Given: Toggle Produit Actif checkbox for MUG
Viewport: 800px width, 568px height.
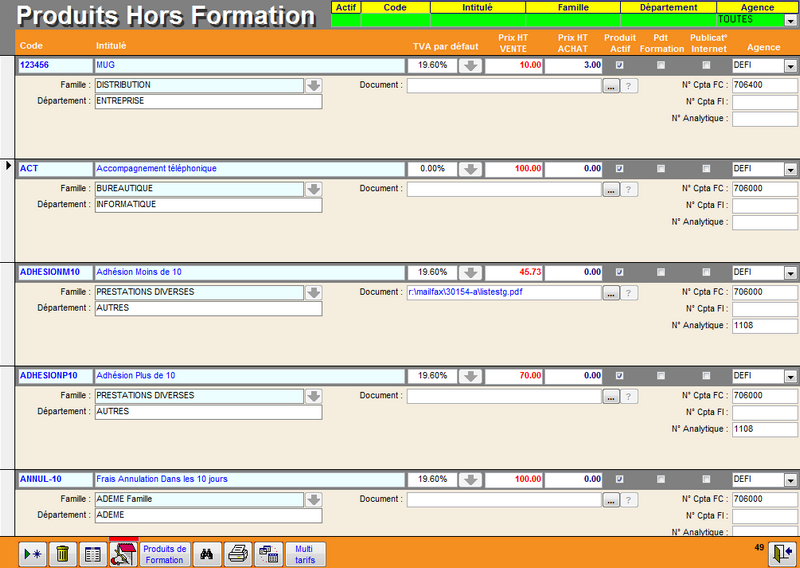Looking at the screenshot, I should (620, 65).
